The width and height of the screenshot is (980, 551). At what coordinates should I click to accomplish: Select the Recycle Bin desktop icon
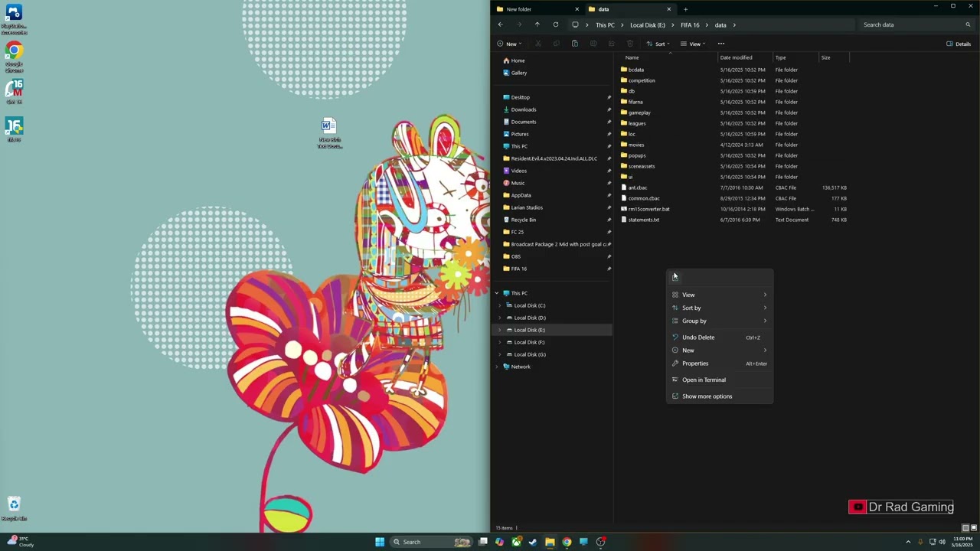tap(14, 508)
